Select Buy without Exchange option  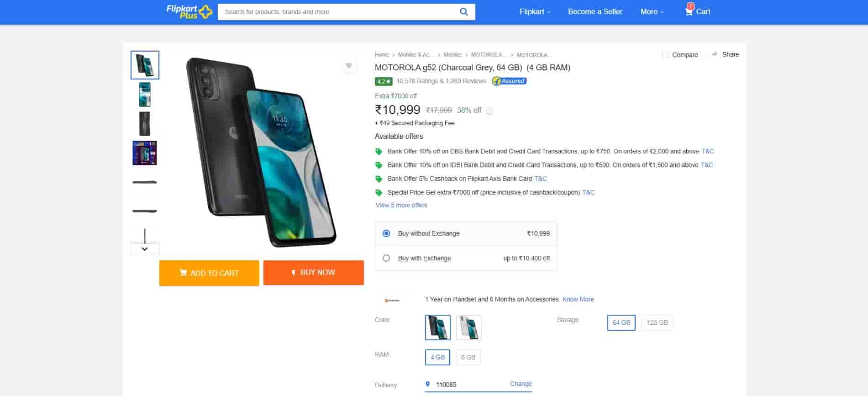point(386,233)
